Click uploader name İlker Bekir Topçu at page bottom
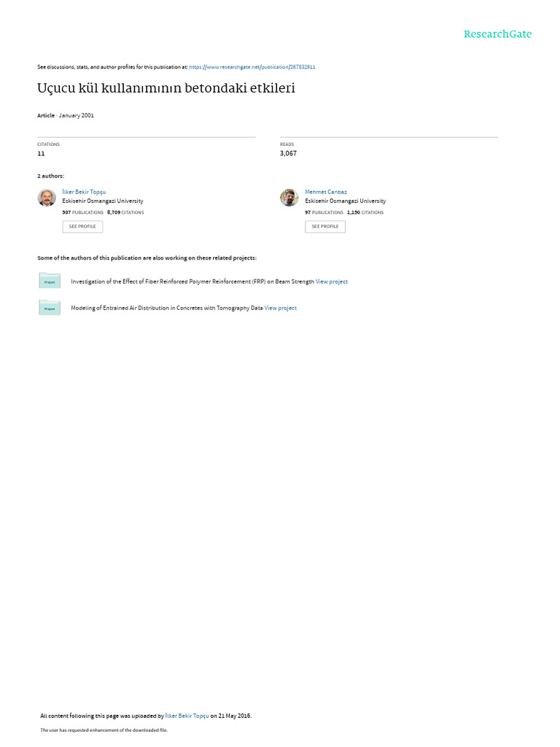The image size is (560, 747). click(187, 716)
